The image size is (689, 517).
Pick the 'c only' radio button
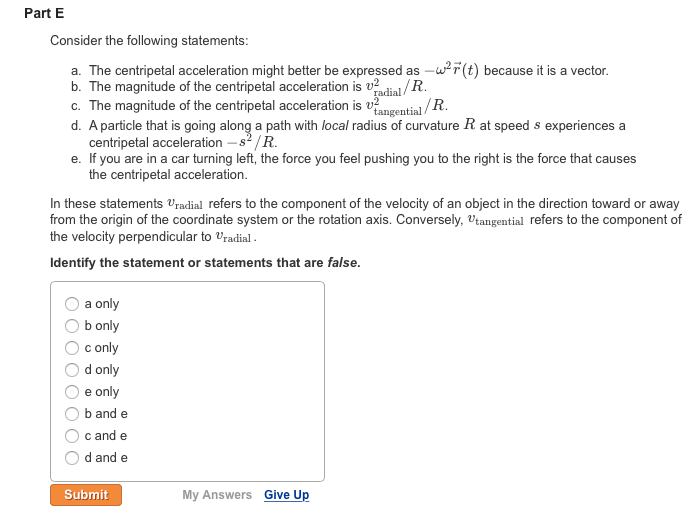coord(73,348)
